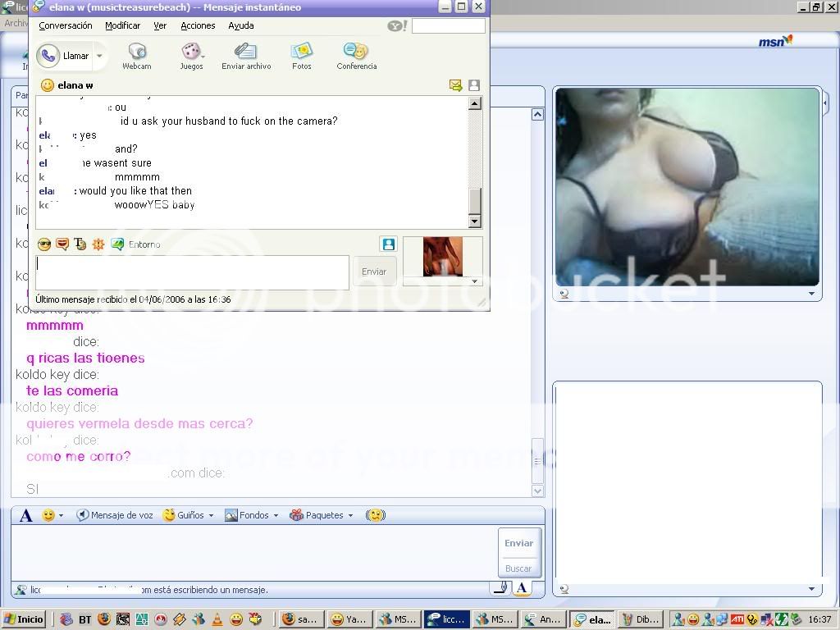
Task: Click the Buscar button
Action: 518,568
